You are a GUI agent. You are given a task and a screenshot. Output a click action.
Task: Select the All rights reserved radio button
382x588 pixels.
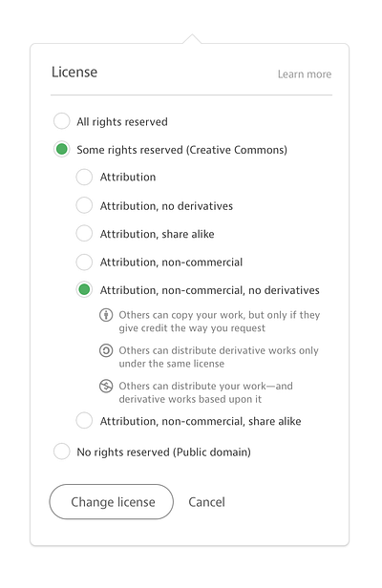click(x=61, y=121)
